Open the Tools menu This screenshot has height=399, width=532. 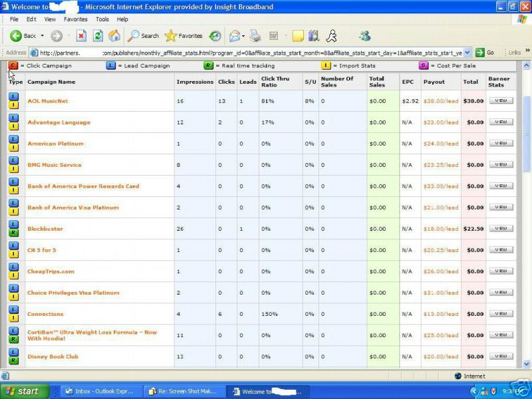[102, 19]
